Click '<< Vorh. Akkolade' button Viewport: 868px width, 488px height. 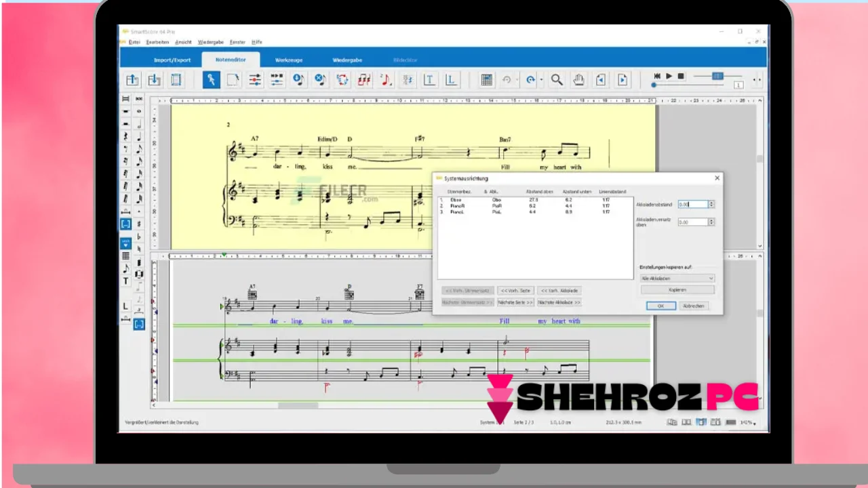(559, 290)
